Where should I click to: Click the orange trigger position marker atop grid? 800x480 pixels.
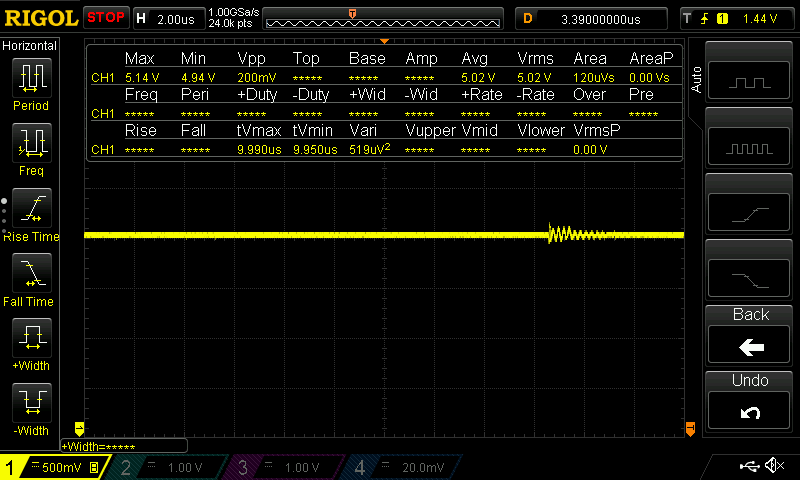(x=384, y=41)
